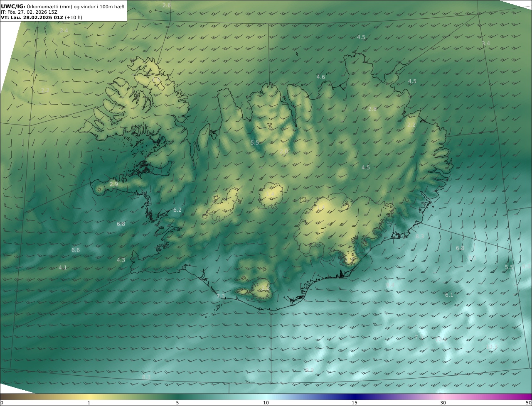
Task: Click the colorbar tick label 30
Action: (x=443, y=403)
